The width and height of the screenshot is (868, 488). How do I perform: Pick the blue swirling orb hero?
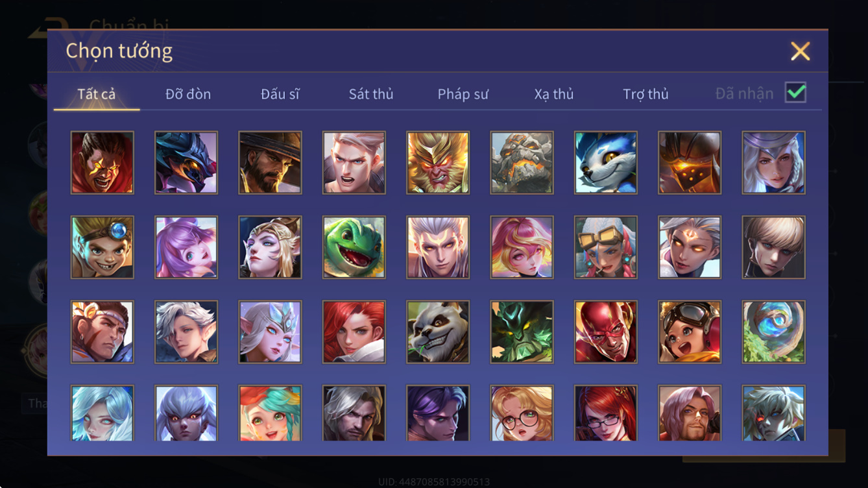coord(774,332)
